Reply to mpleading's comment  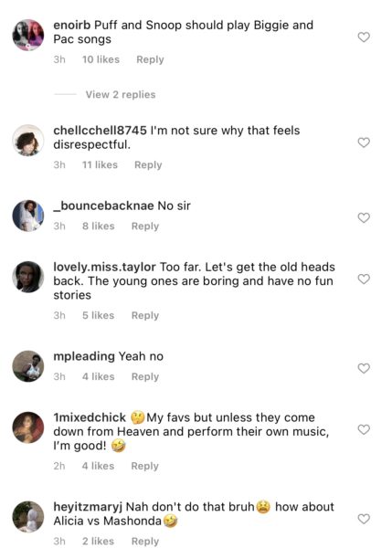click(x=145, y=376)
